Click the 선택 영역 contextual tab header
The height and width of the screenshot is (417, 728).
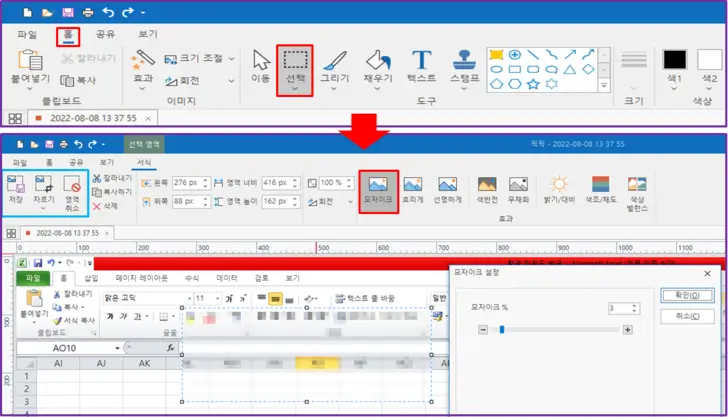pos(144,144)
